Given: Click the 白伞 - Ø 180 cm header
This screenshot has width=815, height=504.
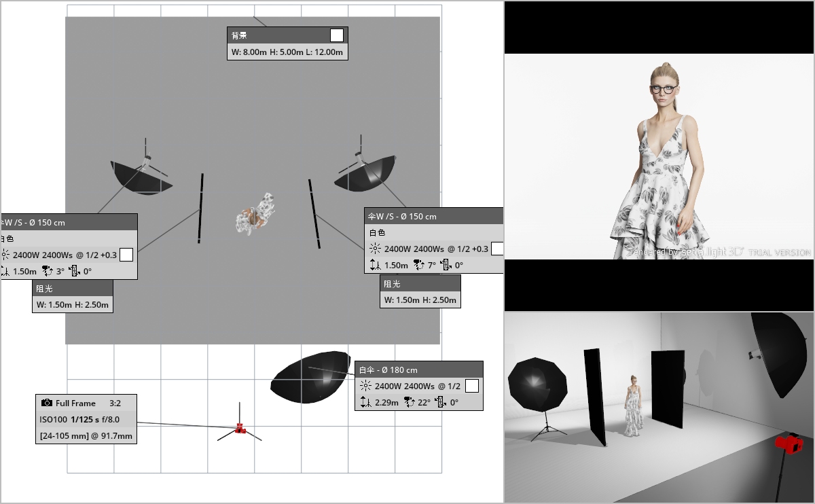Looking at the screenshot, I should coord(419,370).
